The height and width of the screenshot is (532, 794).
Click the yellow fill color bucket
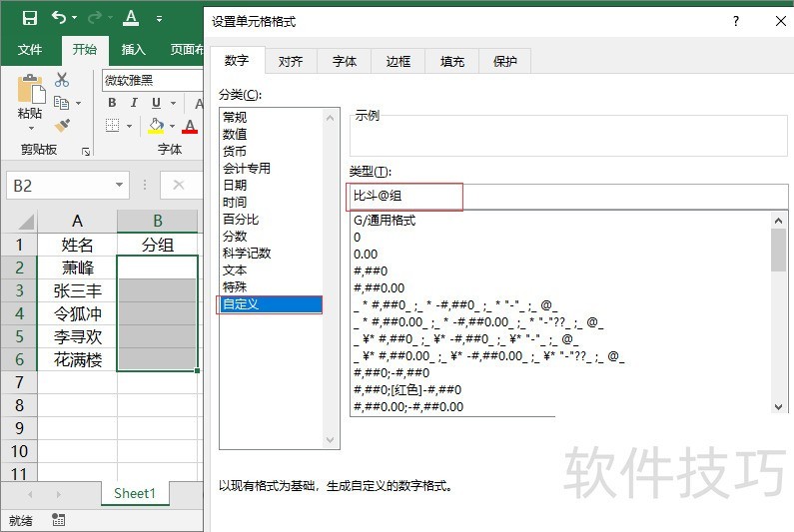click(156, 126)
